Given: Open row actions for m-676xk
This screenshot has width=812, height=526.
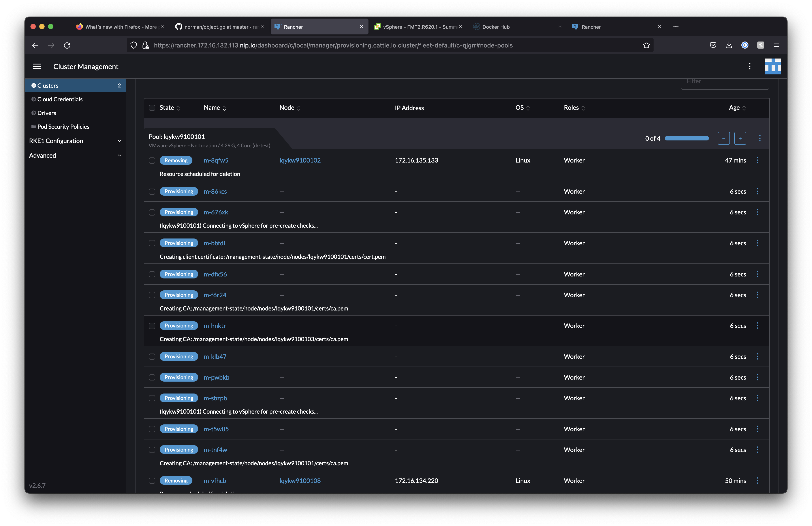Looking at the screenshot, I should (757, 212).
